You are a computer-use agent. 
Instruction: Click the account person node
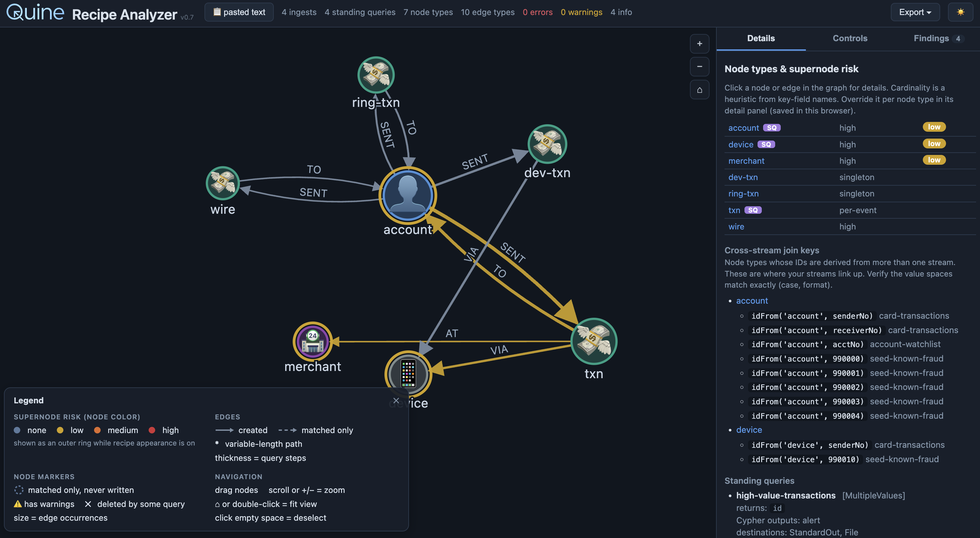(408, 195)
